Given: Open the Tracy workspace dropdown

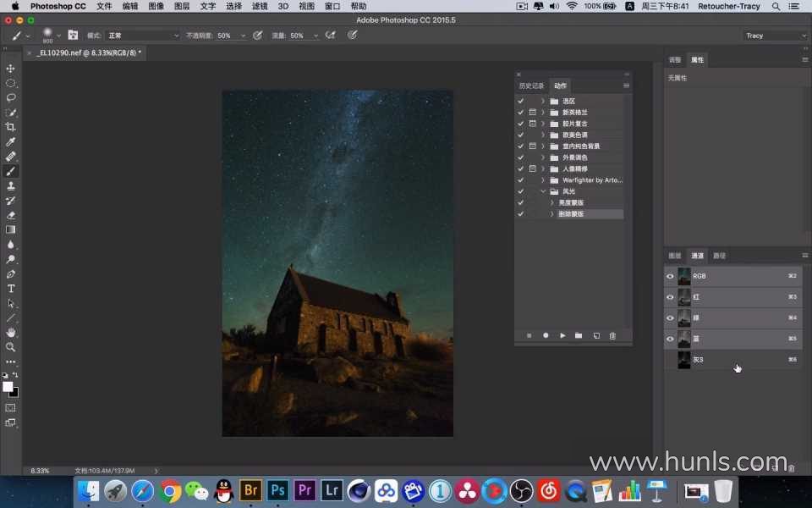Looking at the screenshot, I should click(x=776, y=36).
